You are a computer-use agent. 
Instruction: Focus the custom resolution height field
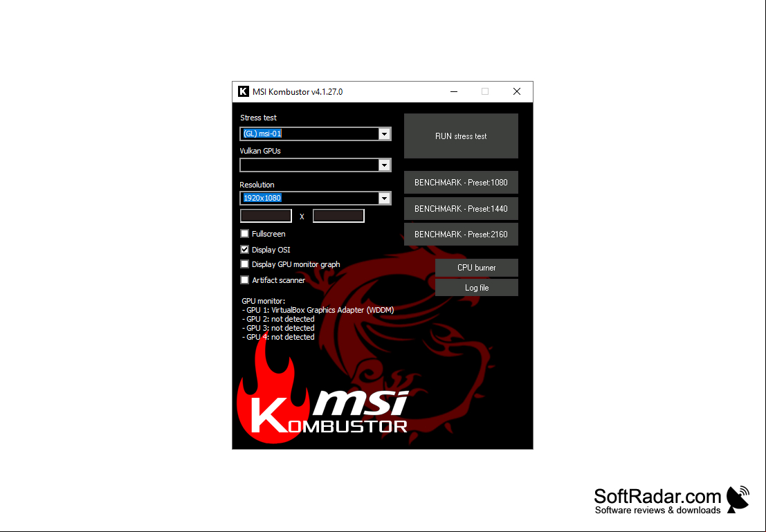[x=338, y=216]
